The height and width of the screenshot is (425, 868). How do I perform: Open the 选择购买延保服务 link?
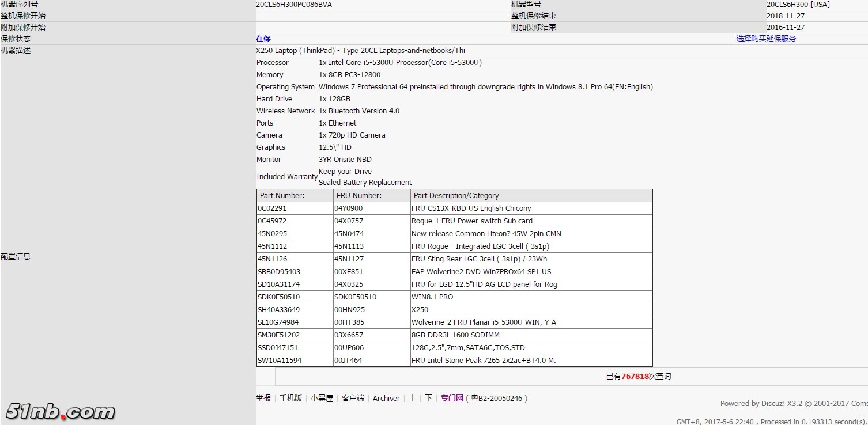pyautogui.click(x=766, y=39)
